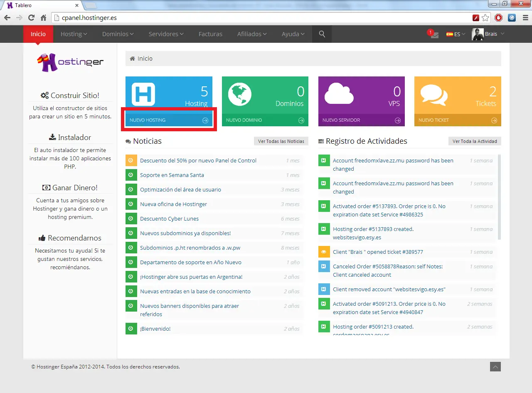Reload the page with the refresh icon
This screenshot has height=393, width=532.
(x=31, y=18)
